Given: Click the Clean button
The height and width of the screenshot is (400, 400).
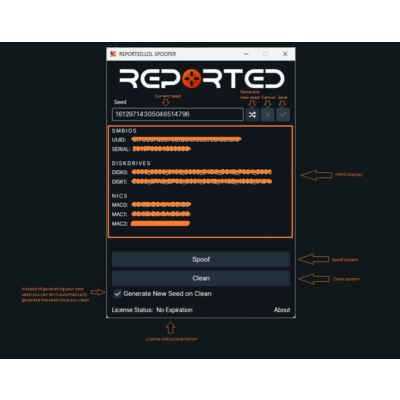Looking at the screenshot, I should (201, 278).
